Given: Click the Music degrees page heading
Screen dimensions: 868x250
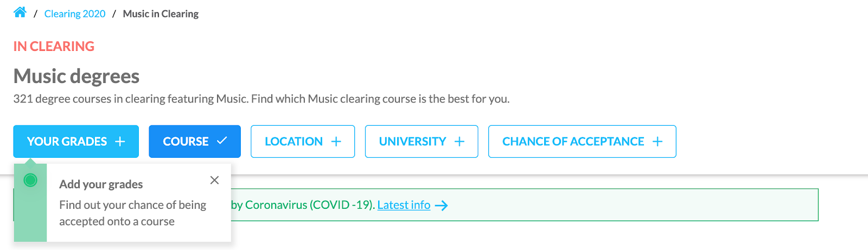Looking at the screenshot, I should point(76,76).
